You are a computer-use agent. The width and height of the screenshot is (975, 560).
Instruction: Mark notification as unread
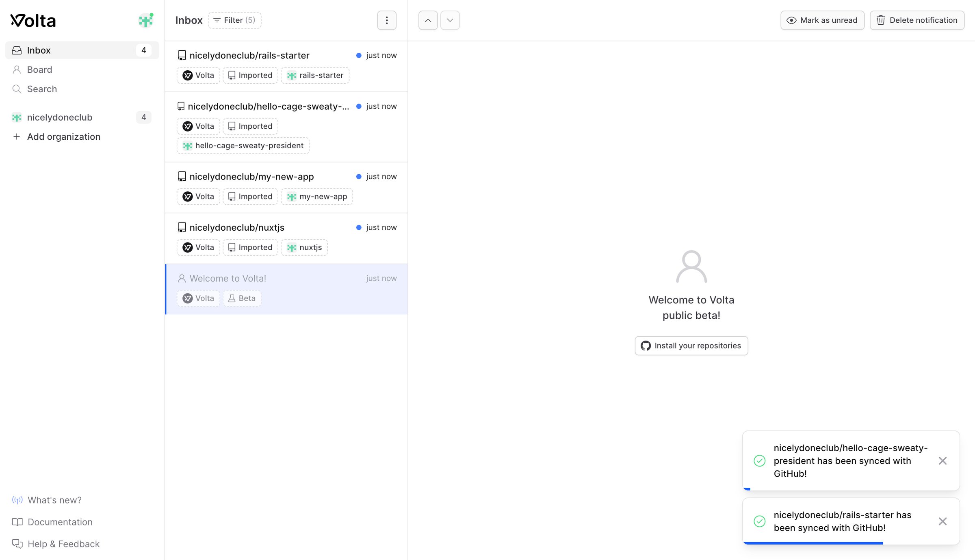click(822, 20)
